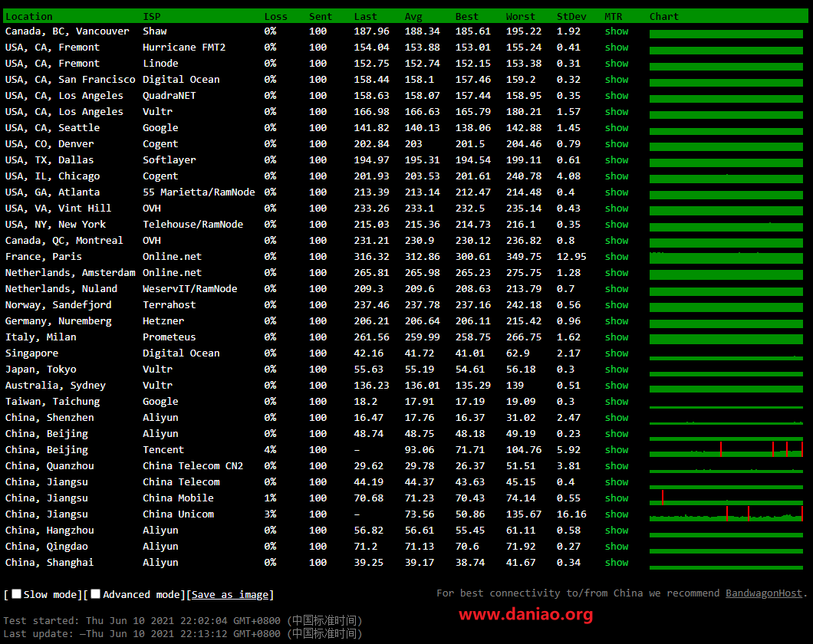Image resolution: width=813 pixels, height=644 pixels.
Task: Show MTR for Hangzhou Aliyun
Action: [617, 530]
